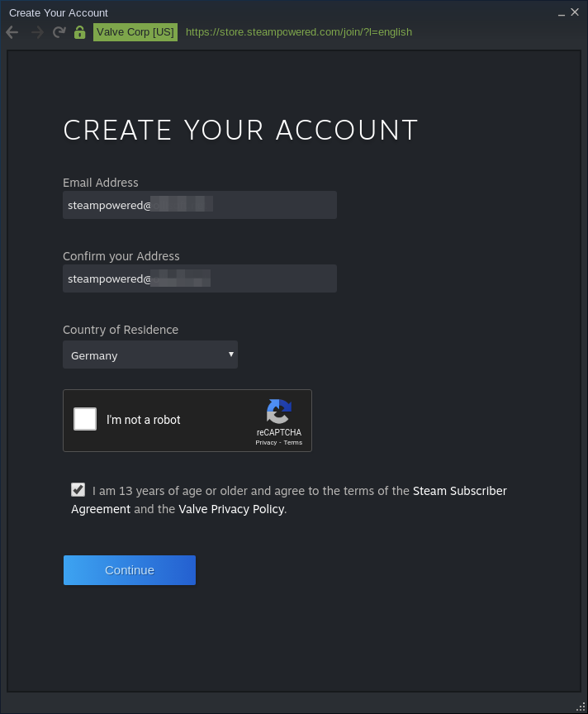This screenshot has height=714, width=588.
Task: Click the forward navigation arrow
Action: [37, 32]
